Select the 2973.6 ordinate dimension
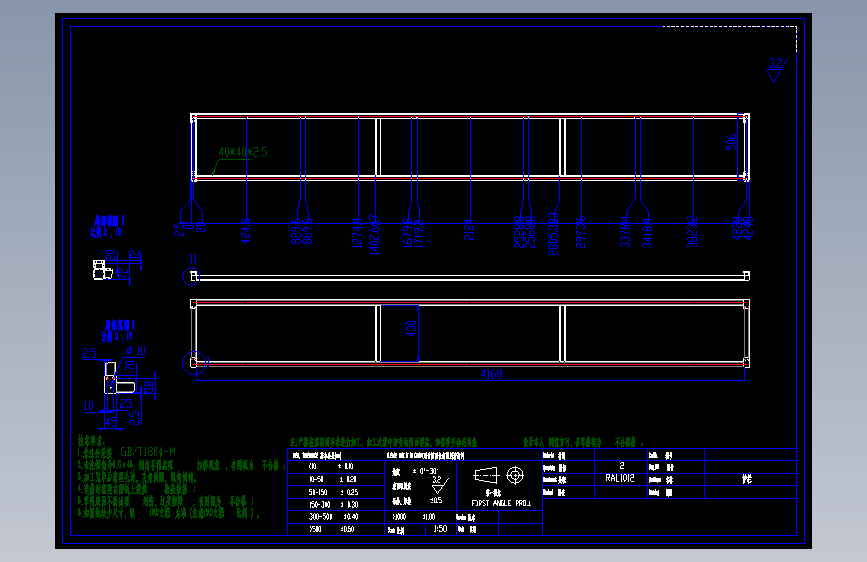 pyautogui.click(x=581, y=232)
